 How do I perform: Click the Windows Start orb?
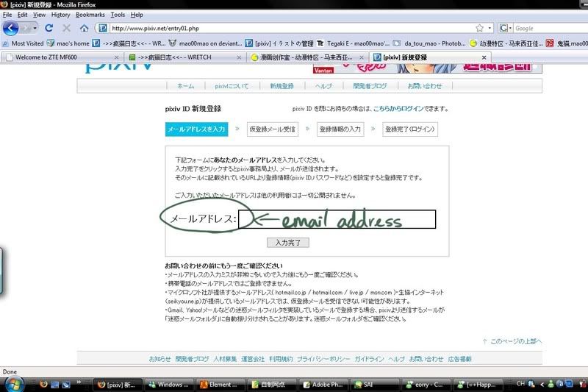(14, 385)
